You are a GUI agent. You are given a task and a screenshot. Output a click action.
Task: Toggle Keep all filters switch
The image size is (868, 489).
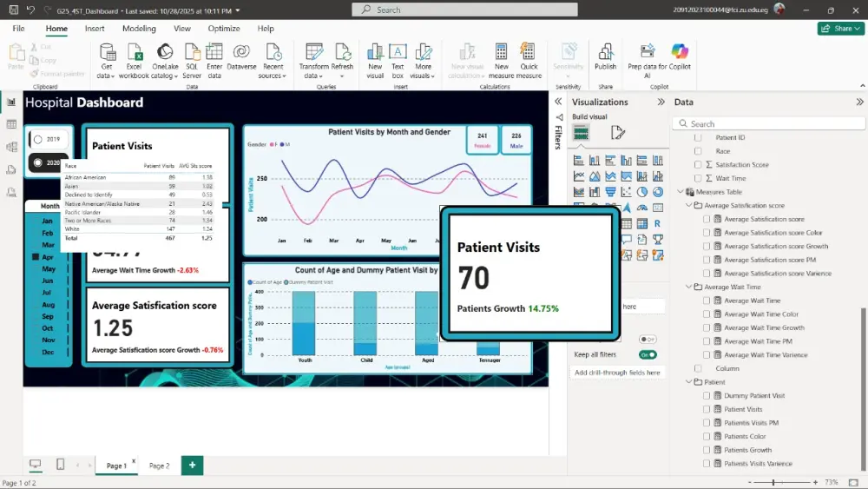648,354
